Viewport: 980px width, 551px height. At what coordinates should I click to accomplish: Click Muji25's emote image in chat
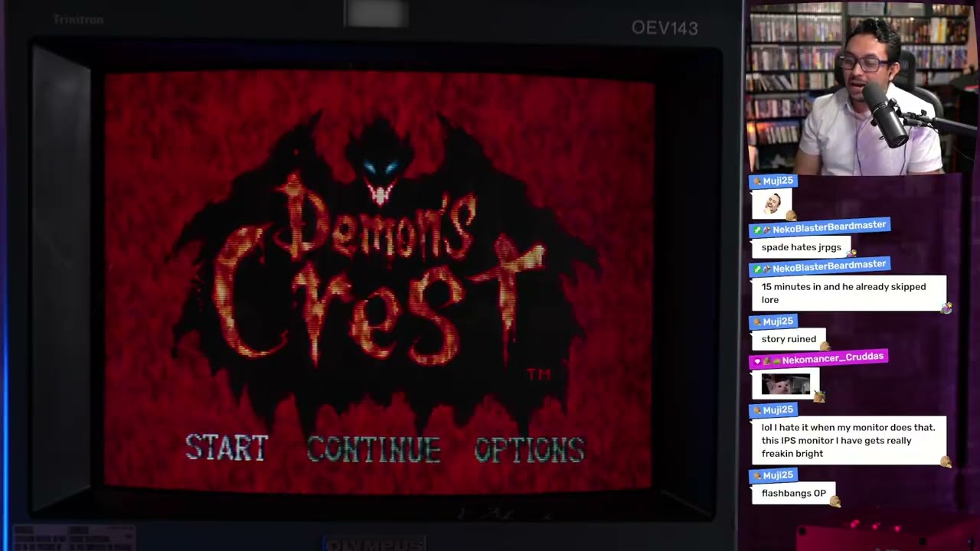(772, 204)
